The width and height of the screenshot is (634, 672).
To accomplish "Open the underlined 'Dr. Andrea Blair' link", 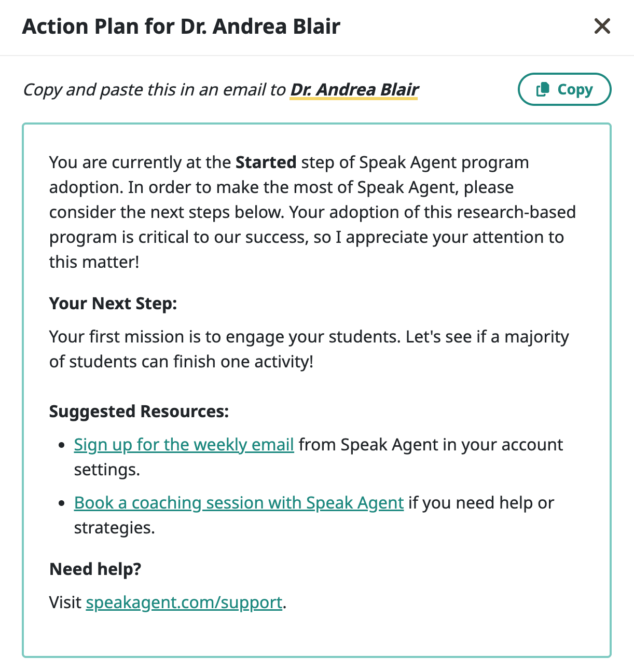I will tap(354, 89).
